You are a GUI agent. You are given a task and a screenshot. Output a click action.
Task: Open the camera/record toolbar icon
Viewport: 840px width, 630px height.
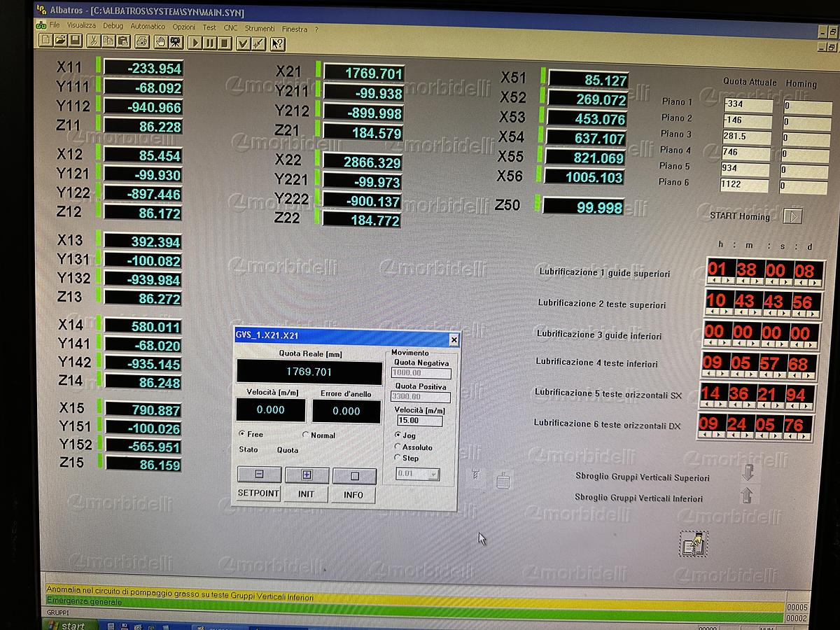click(x=176, y=42)
